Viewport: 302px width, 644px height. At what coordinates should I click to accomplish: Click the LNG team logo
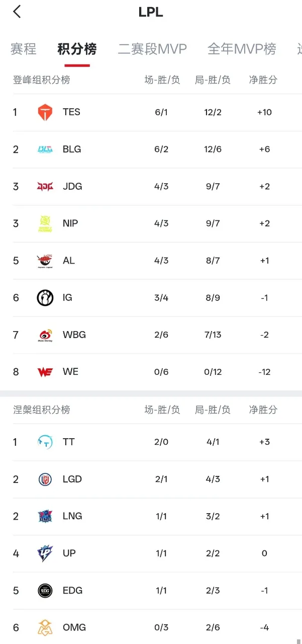[x=45, y=516]
